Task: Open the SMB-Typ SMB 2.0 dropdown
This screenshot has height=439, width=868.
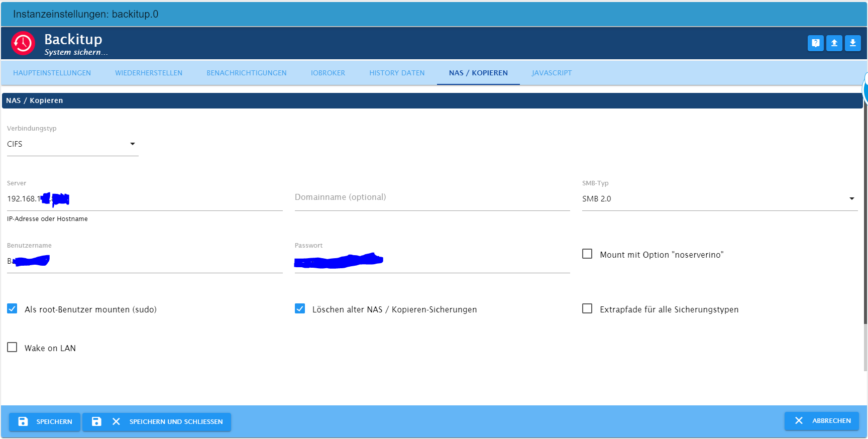Action: (x=720, y=199)
